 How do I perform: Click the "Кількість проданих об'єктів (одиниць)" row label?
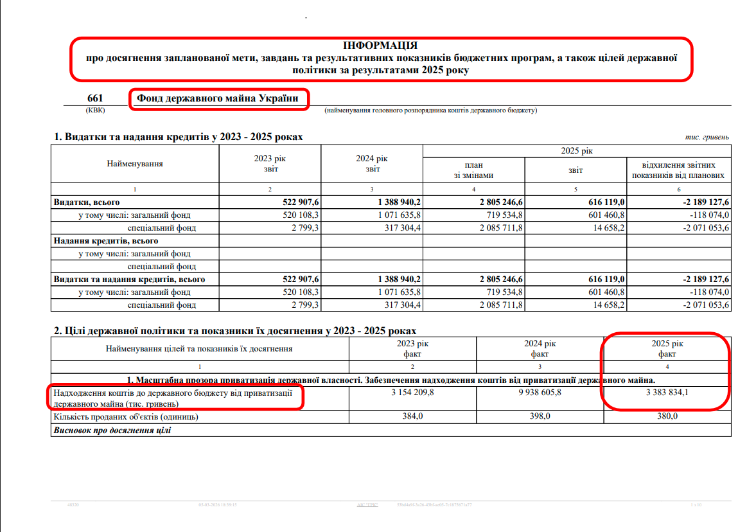point(126,417)
